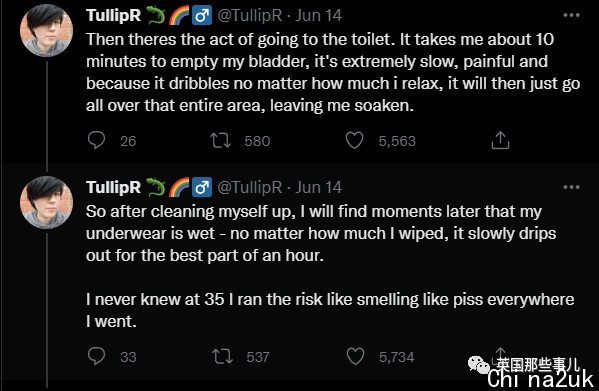Retweet the tweet with 580 retweets

pyautogui.click(x=220, y=141)
